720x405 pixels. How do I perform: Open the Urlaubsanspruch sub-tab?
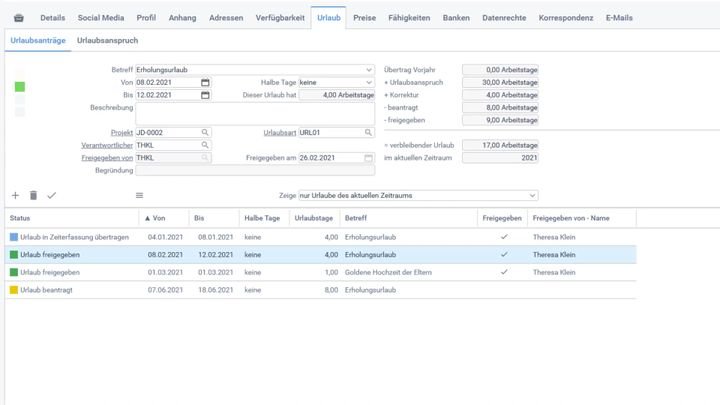(x=107, y=40)
